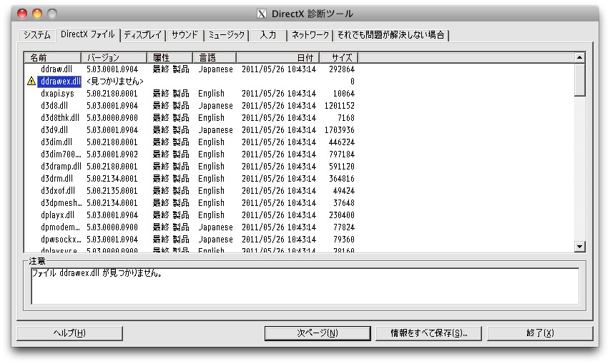Open the それでも問題が解決しない場合 tab
Screen dimensions: 610x364
[x=390, y=35]
